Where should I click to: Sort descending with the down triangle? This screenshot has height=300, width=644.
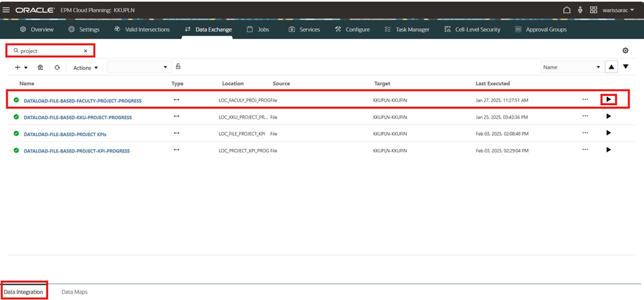[625, 67]
